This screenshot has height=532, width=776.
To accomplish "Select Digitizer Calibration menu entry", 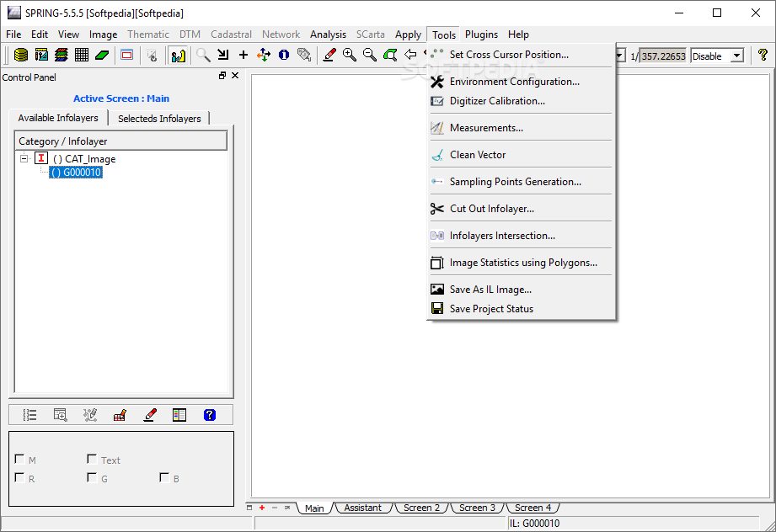I will [x=522, y=101].
